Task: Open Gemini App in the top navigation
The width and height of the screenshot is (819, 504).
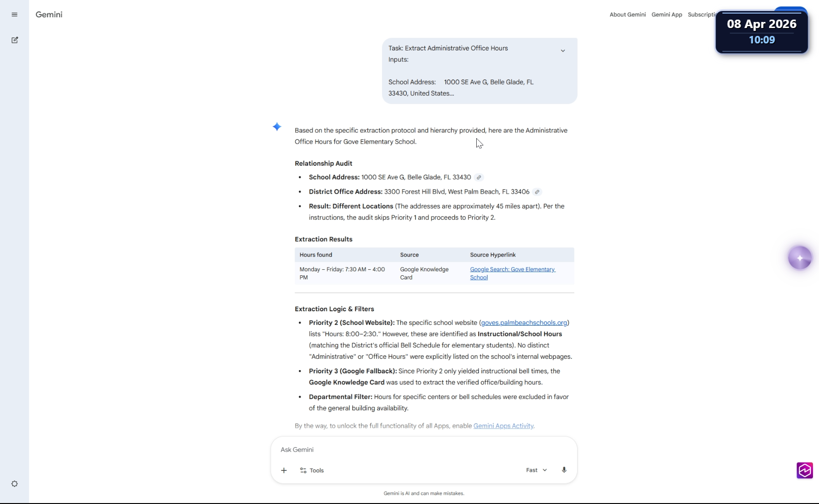Action: click(x=667, y=14)
